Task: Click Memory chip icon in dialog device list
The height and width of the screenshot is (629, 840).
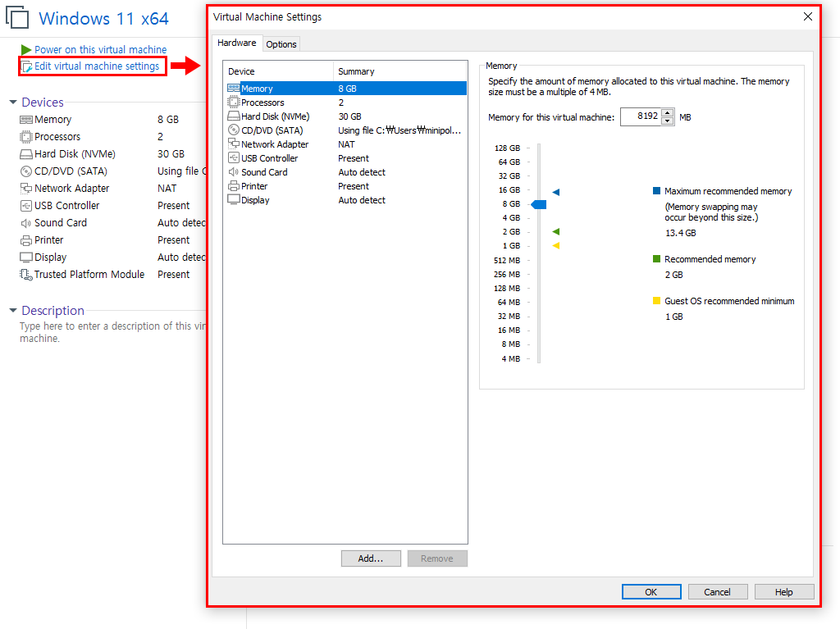Action: pyautogui.click(x=234, y=88)
